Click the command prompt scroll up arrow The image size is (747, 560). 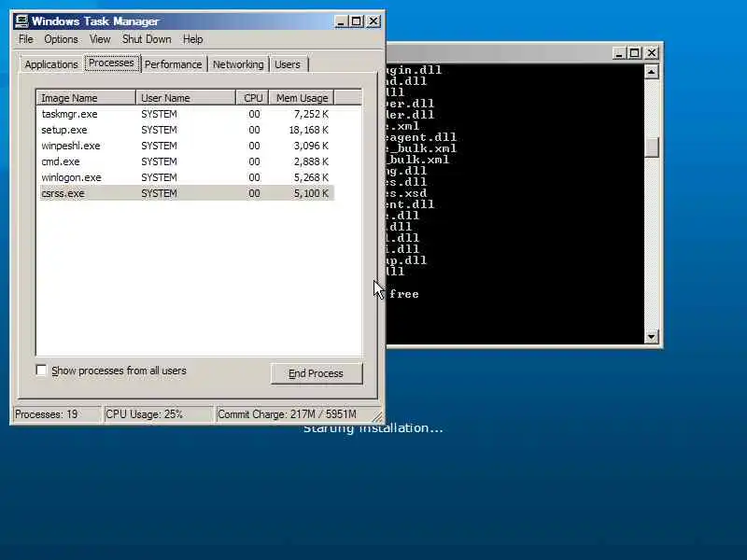tap(651, 72)
